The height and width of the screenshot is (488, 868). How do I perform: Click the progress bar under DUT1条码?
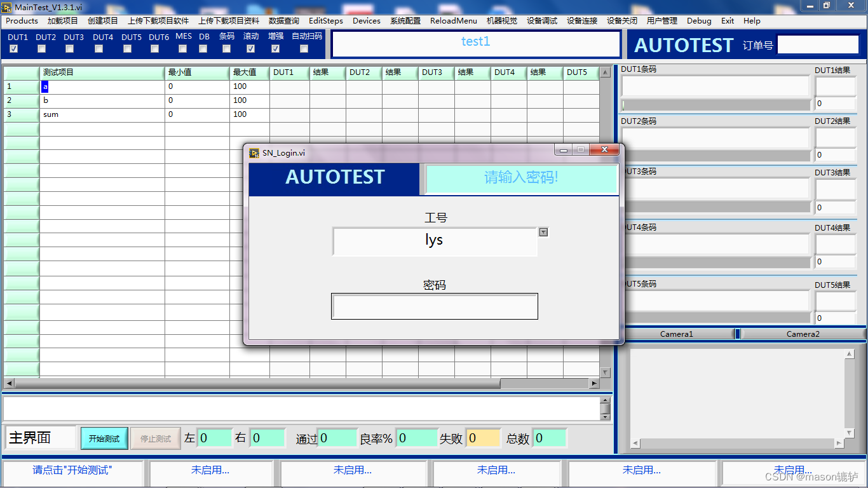coord(715,104)
